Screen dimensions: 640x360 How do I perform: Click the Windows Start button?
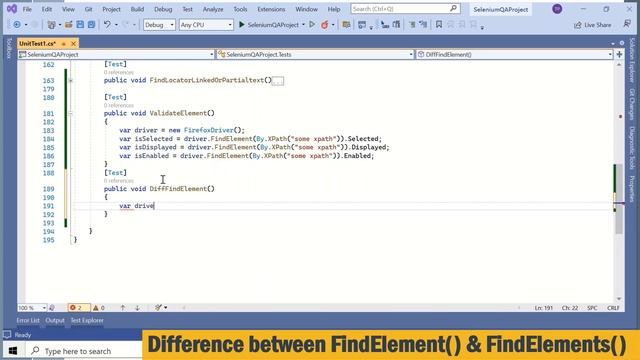tap(13, 351)
